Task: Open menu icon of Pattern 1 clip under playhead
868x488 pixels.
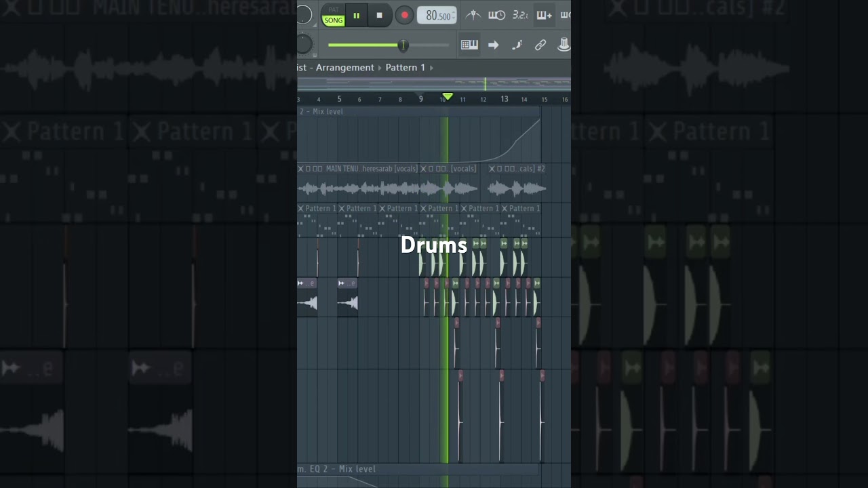Action: [x=423, y=208]
